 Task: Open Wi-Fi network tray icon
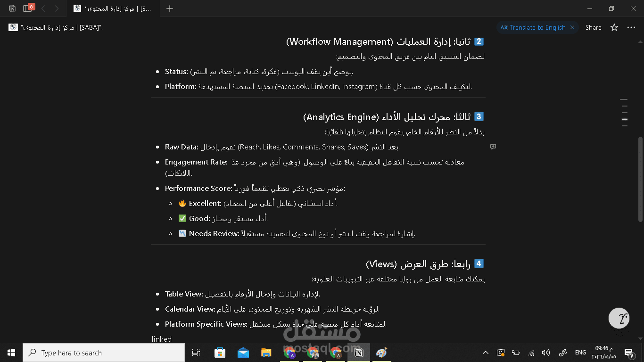point(531,353)
